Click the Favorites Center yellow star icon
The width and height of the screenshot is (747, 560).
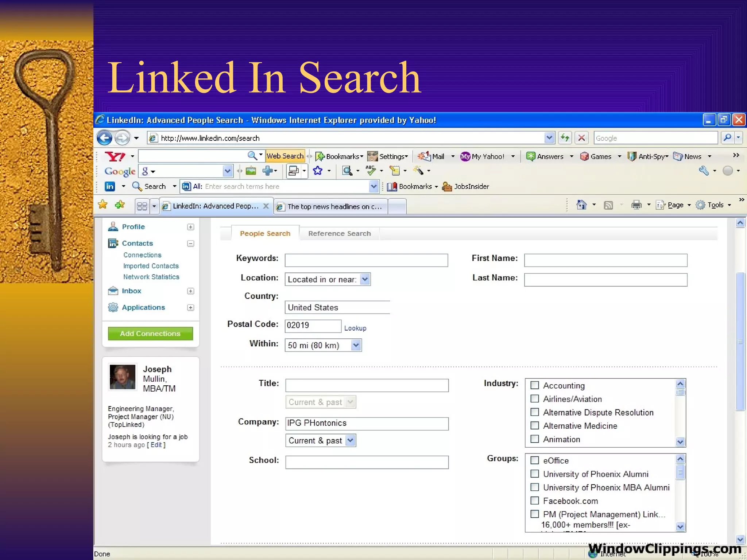tap(103, 205)
